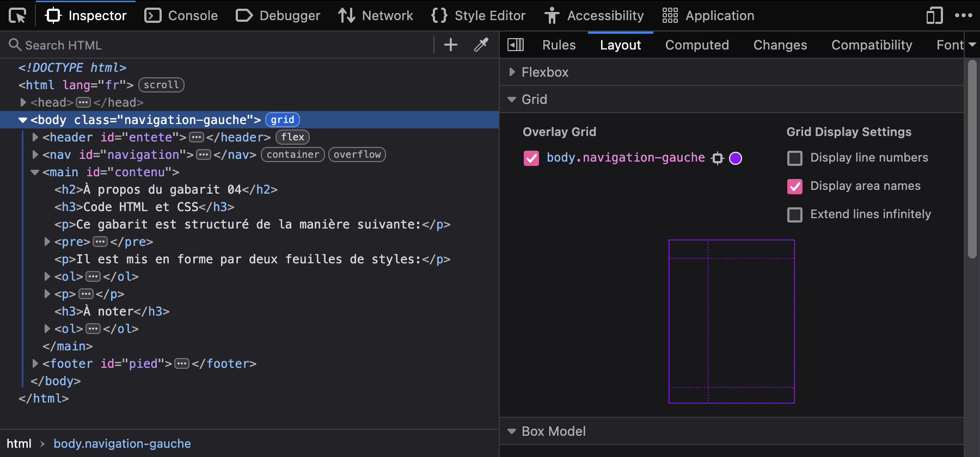Expand pre element ellipsis badge
This screenshot has width=980, height=457.
click(x=100, y=242)
